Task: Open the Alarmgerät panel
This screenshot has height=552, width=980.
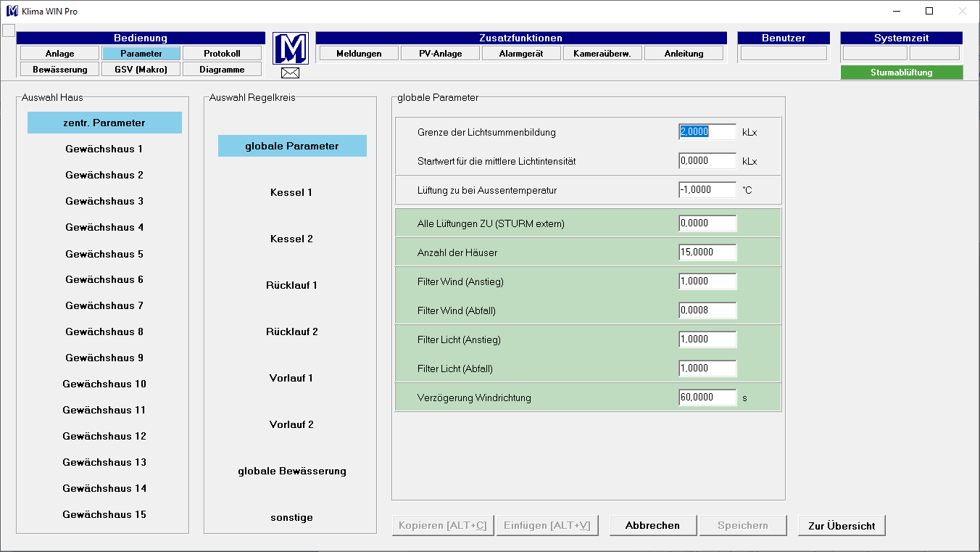Action: tap(520, 52)
